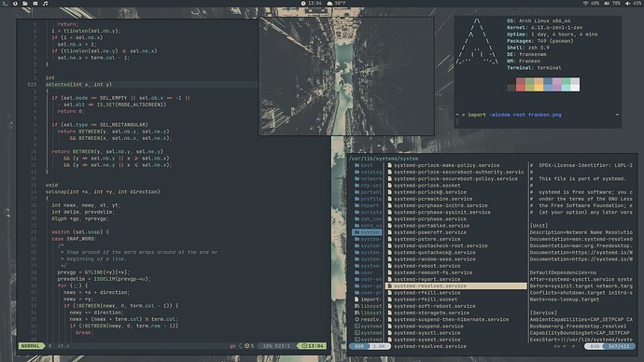Click the blue color swatch in terminal palette
Screen dimensions: 644x362
click(548, 85)
